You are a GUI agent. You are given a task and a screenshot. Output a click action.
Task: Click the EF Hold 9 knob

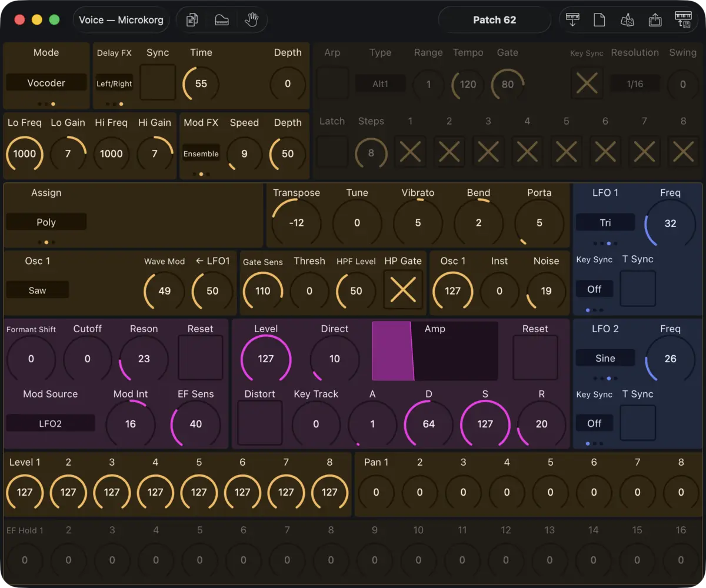375,560
